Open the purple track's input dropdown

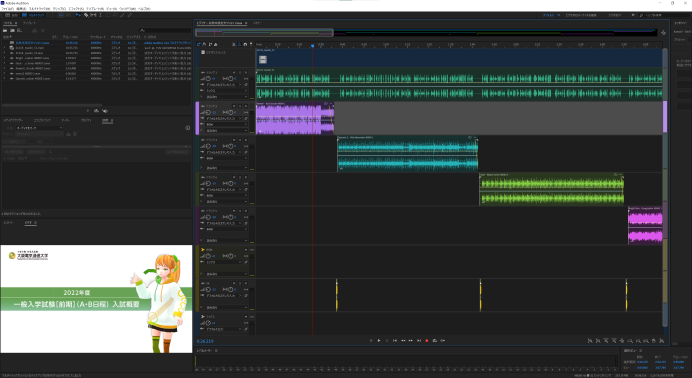click(x=224, y=119)
